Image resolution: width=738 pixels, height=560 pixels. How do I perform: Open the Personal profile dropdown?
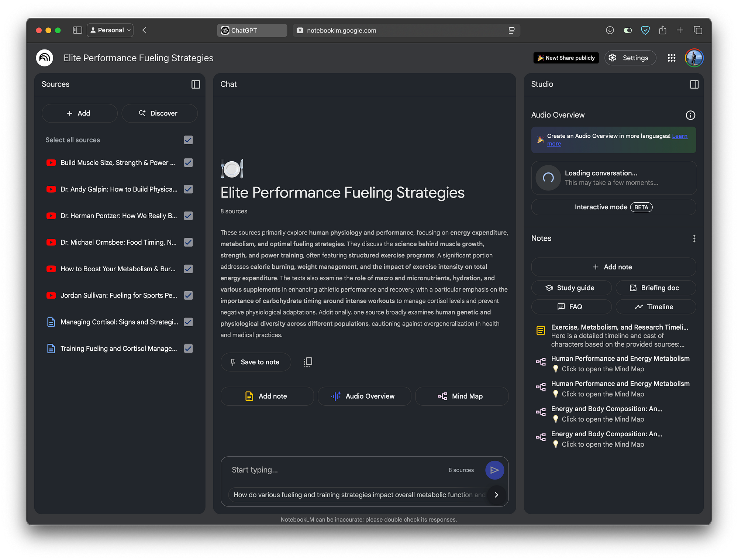pos(110,30)
